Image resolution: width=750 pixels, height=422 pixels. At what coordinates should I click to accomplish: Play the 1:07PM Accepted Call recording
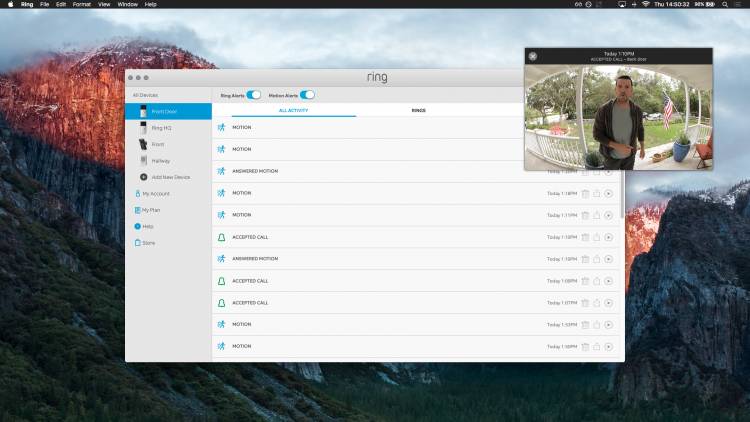tap(608, 303)
